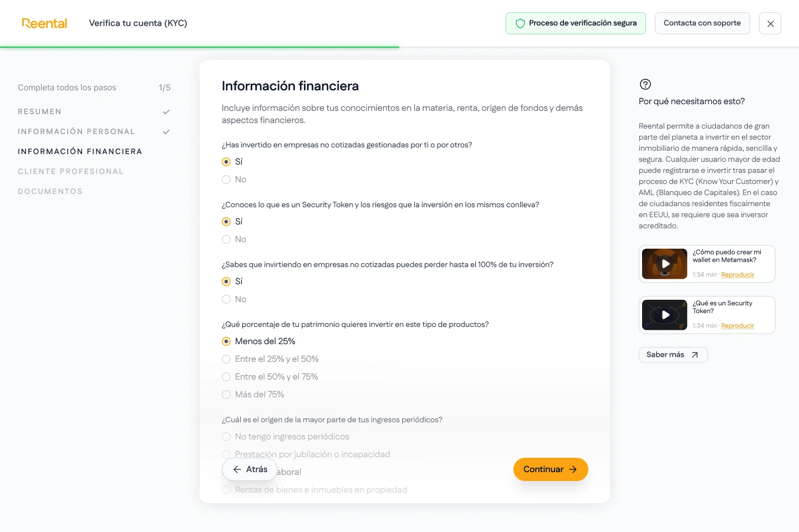
Task: Click the Información Personal checkmark icon
Action: 166,132
